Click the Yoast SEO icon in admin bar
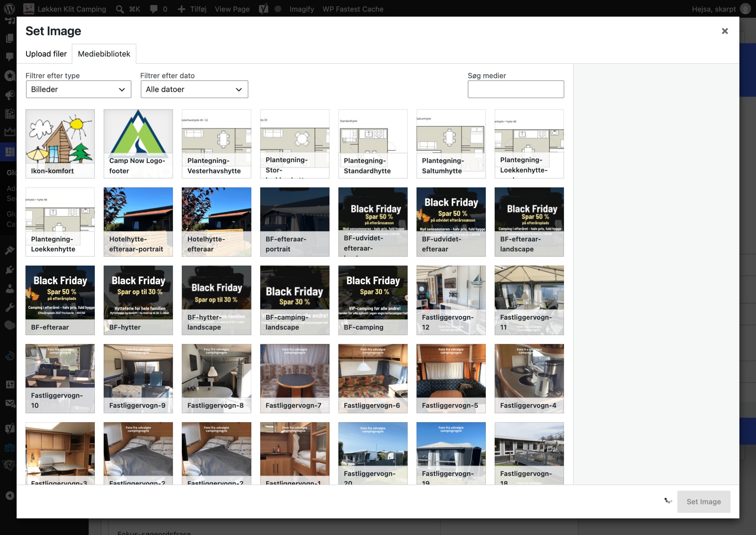Image resolution: width=756 pixels, height=535 pixels. (x=263, y=9)
